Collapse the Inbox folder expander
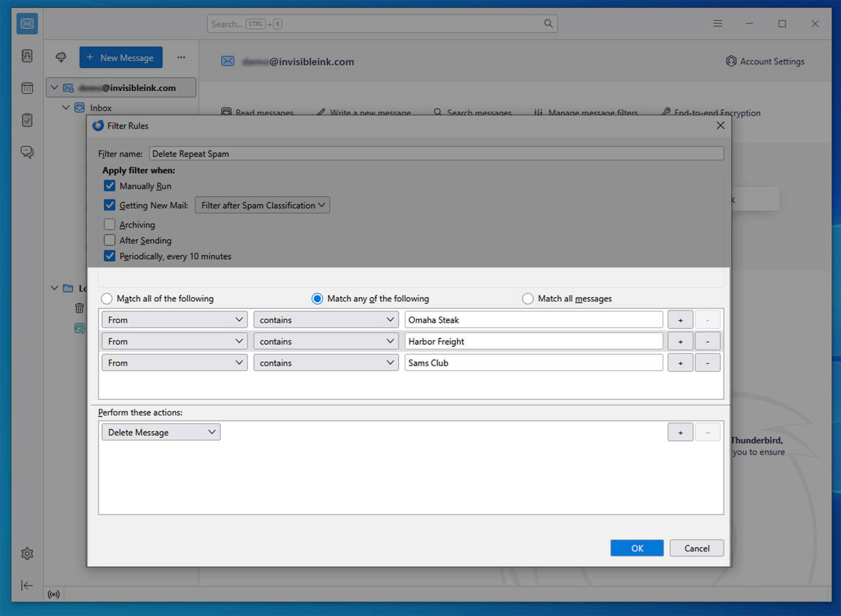Screen dimensions: 841x616 66,108
